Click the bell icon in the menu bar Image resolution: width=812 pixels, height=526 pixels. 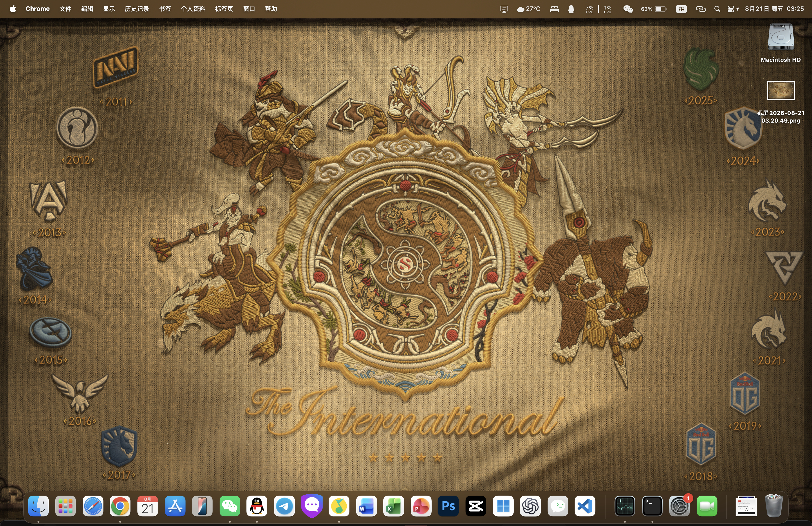tap(571, 9)
